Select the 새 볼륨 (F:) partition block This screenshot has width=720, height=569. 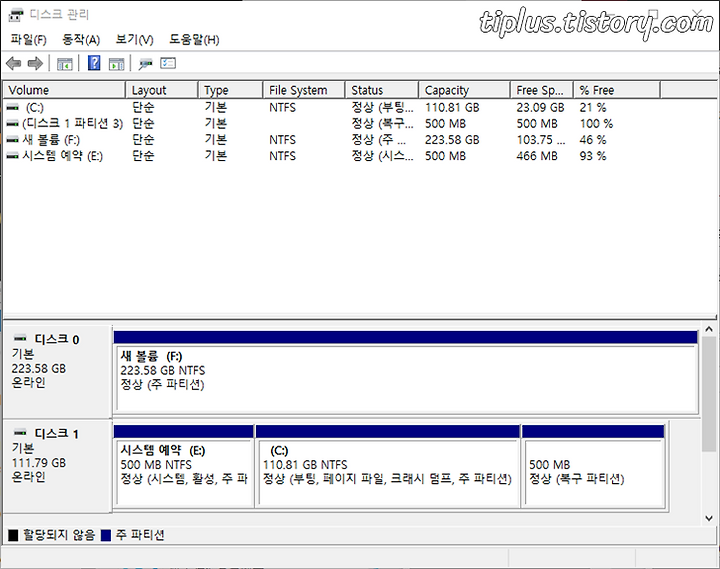click(x=405, y=372)
